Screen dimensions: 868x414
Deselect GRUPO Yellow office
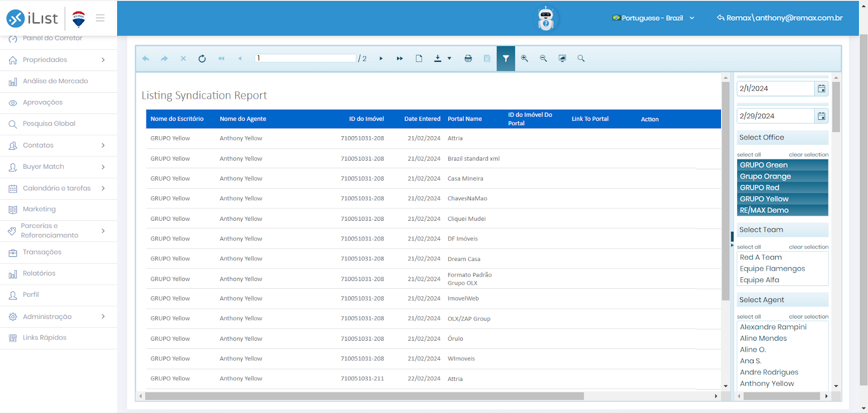coord(782,199)
